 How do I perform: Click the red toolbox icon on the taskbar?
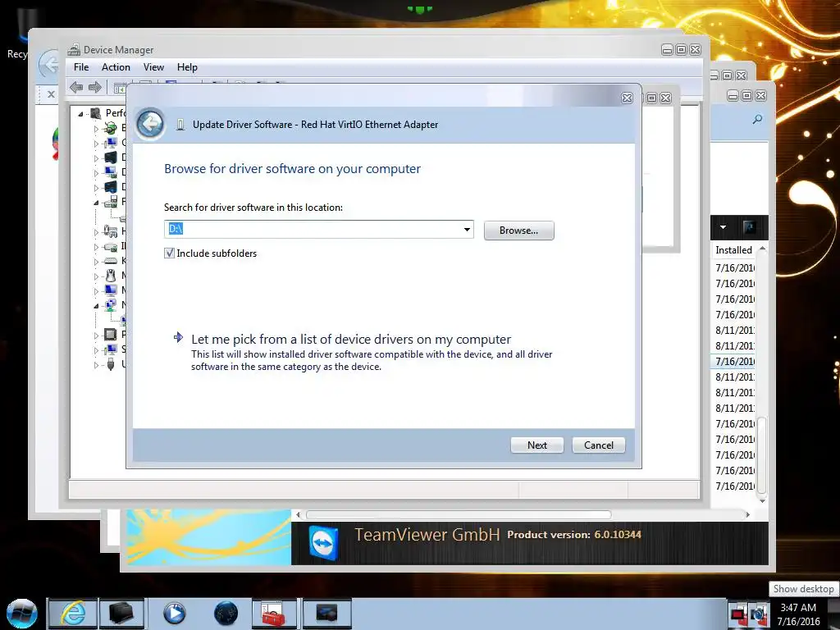point(273,614)
